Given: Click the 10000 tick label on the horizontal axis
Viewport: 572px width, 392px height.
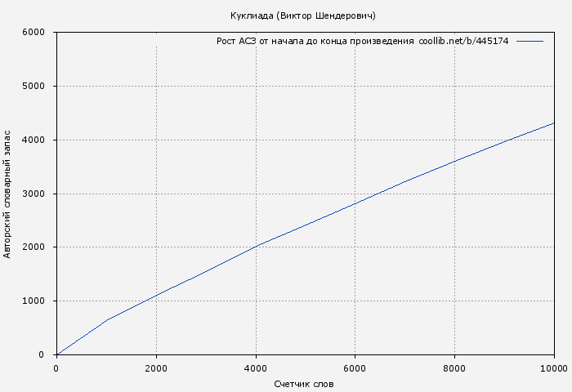Looking at the screenshot, I should pyautogui.click(x=554, y=367).
